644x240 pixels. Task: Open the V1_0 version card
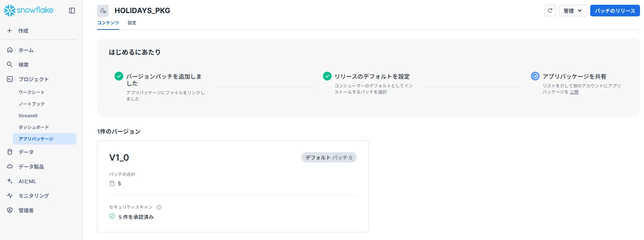[x=233, y=186]
